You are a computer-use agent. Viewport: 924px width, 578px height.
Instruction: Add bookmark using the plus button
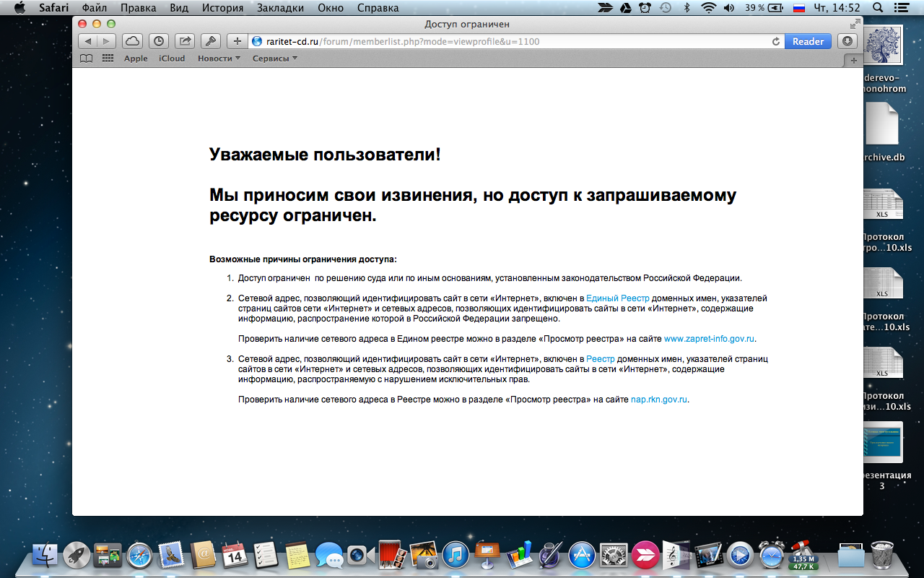[x=237, y=41]
